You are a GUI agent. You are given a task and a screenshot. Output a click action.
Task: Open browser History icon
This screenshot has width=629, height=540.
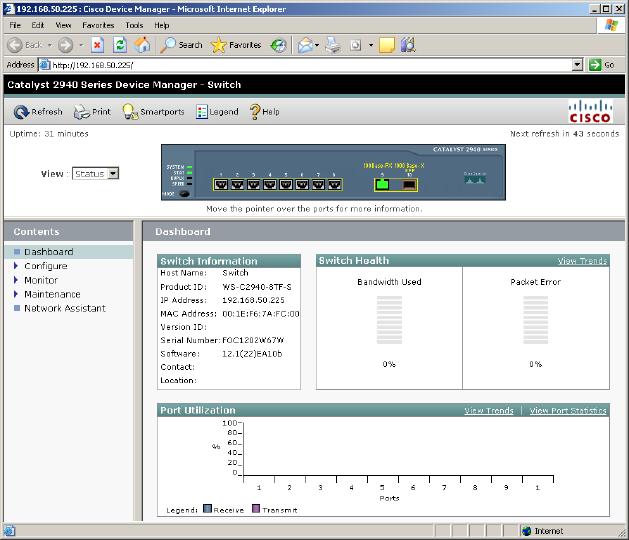click(278, 45)
